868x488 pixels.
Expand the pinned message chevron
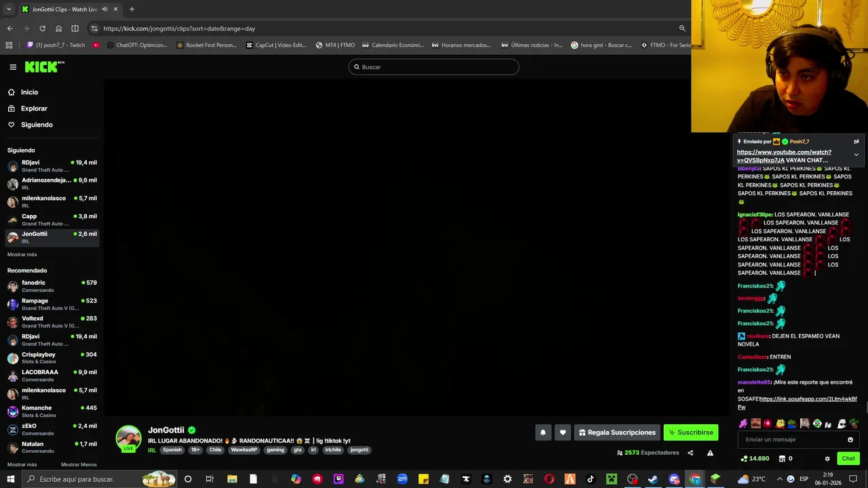point(856,155)
